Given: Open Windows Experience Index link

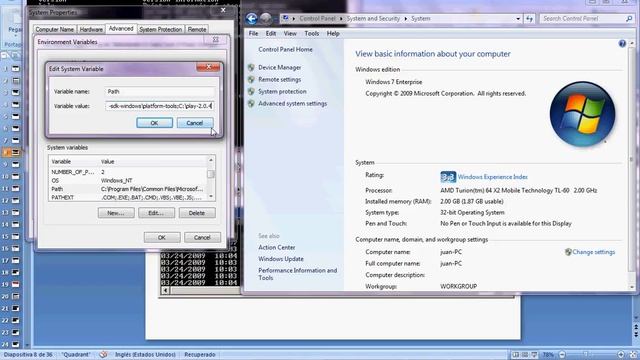Looking at the screenshot, I should click(x=493, y=177).
